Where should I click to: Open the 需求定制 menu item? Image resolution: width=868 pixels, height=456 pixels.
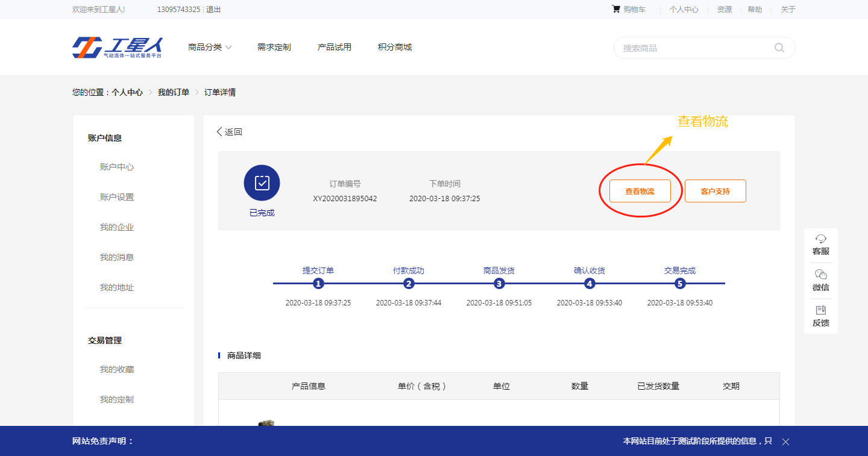point(274,47)
